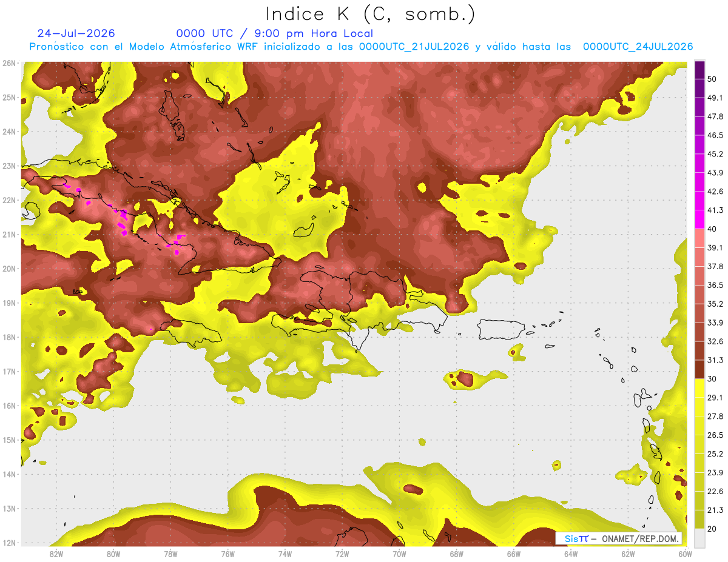The width and height of the screenshot is (728, 562).
Task: Click the latitude axis label '12N'
Action: coord(8,543)
